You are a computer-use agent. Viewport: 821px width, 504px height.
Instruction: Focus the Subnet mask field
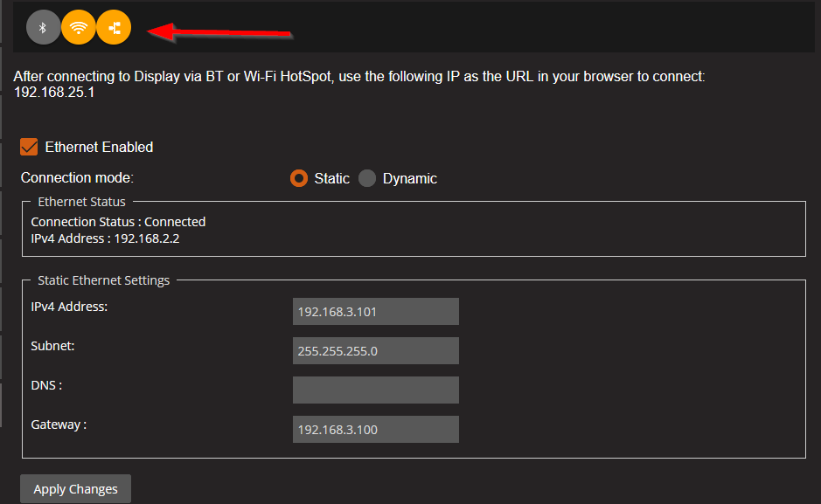(375, 350)
